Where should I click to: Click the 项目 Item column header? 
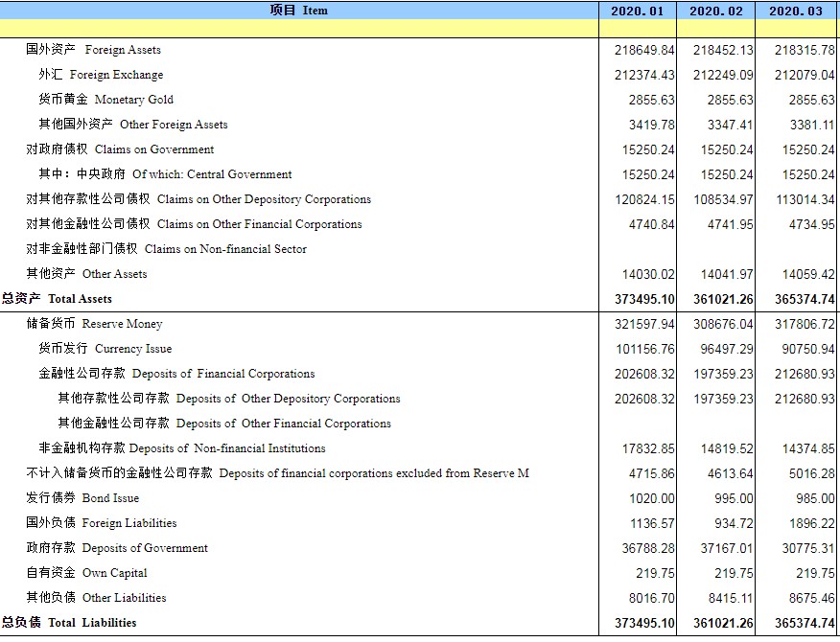tap(298, 11)
